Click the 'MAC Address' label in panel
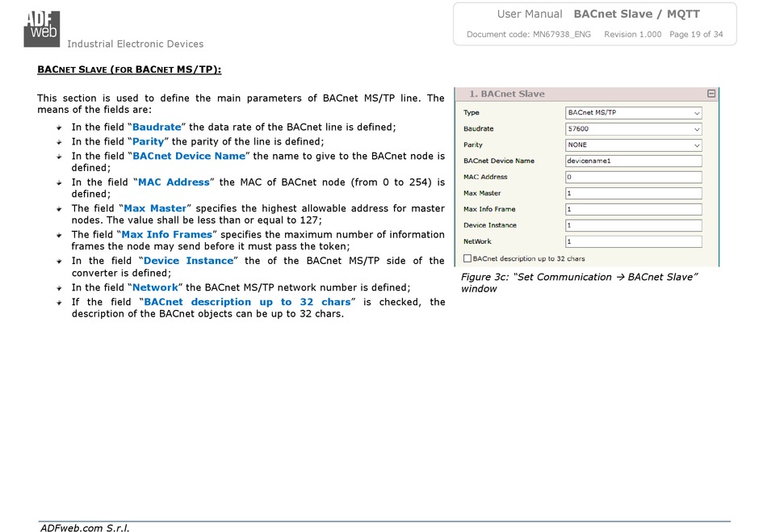The width and height of the screenshot is (767, 532). click(x=485, y=177)
